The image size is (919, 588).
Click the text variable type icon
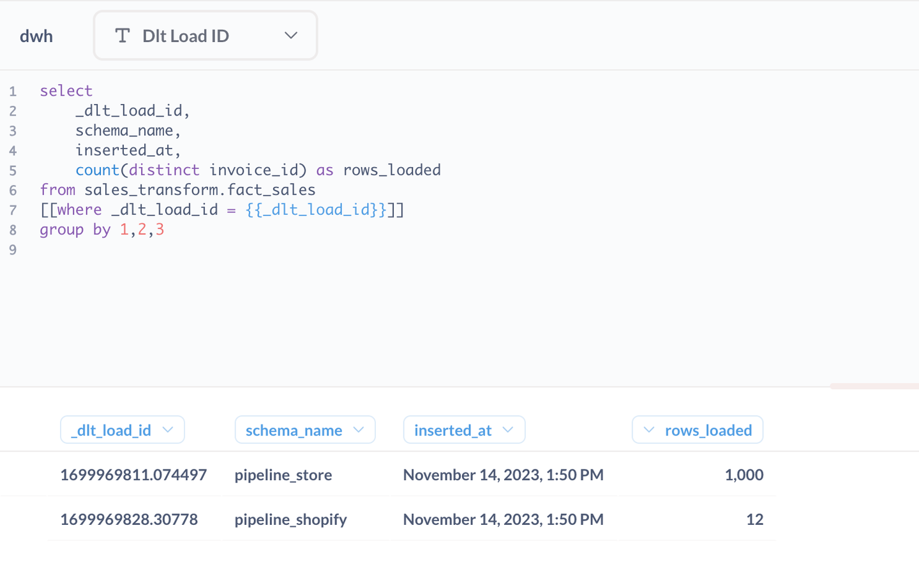[123, 36]
